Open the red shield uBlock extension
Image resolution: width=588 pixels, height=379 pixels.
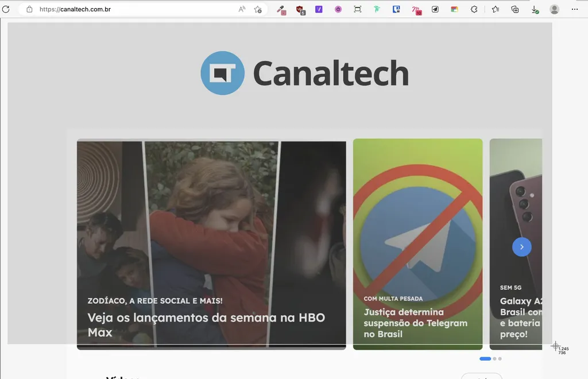click(300, 10)
